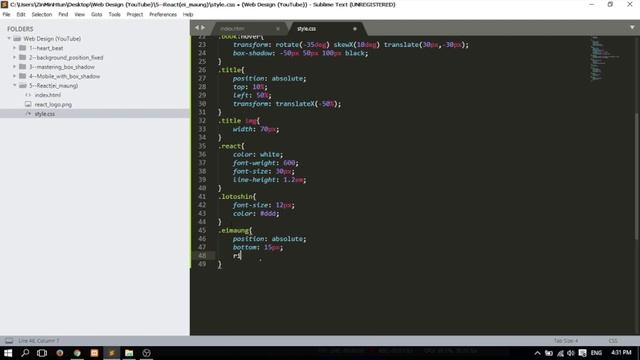
Task: Click the index.html file code icon
Action: coord(28,95)
